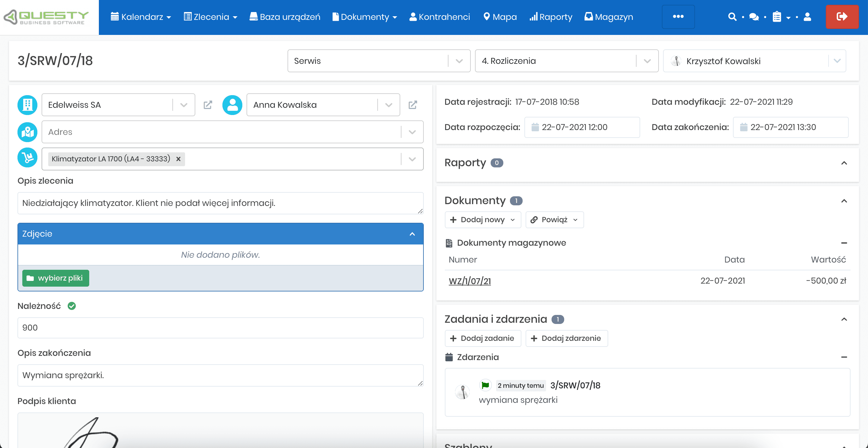The image size is (868, 448).
Task: Open the Adres dropdown
Action: [232, 132]
